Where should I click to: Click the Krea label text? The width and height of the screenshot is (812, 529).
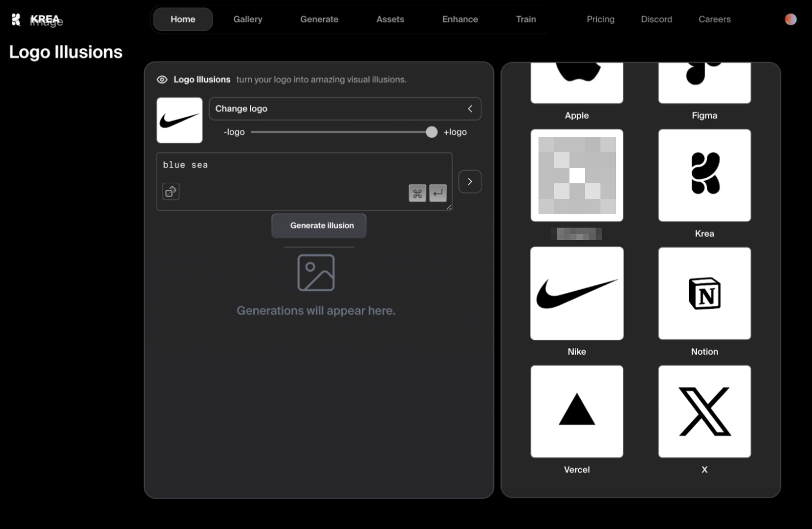pos(705,234)
